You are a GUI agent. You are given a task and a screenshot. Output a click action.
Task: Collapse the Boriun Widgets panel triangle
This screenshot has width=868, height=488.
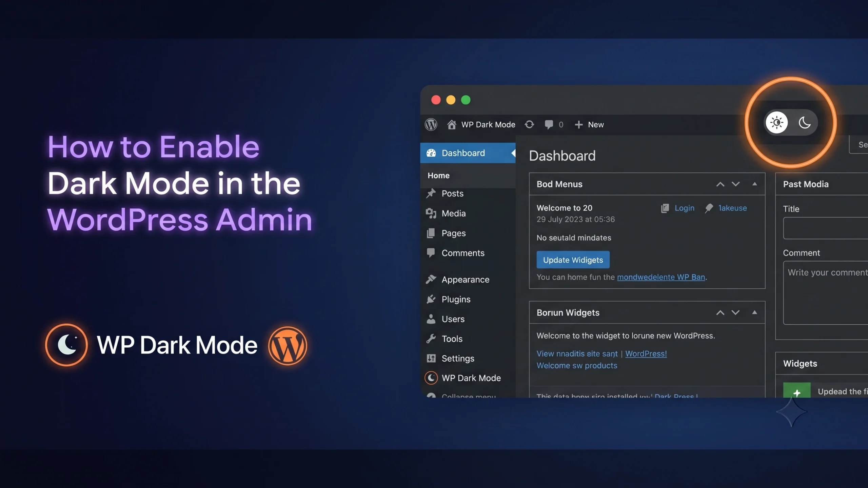coord(754,312)
